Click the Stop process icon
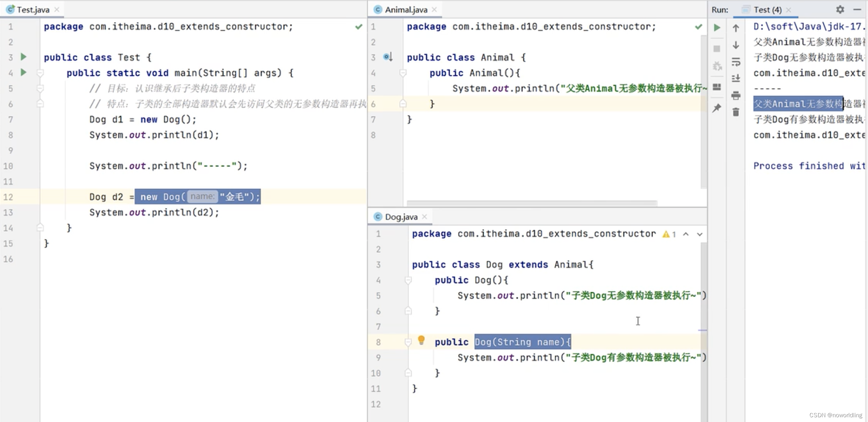 click(717, 49)
